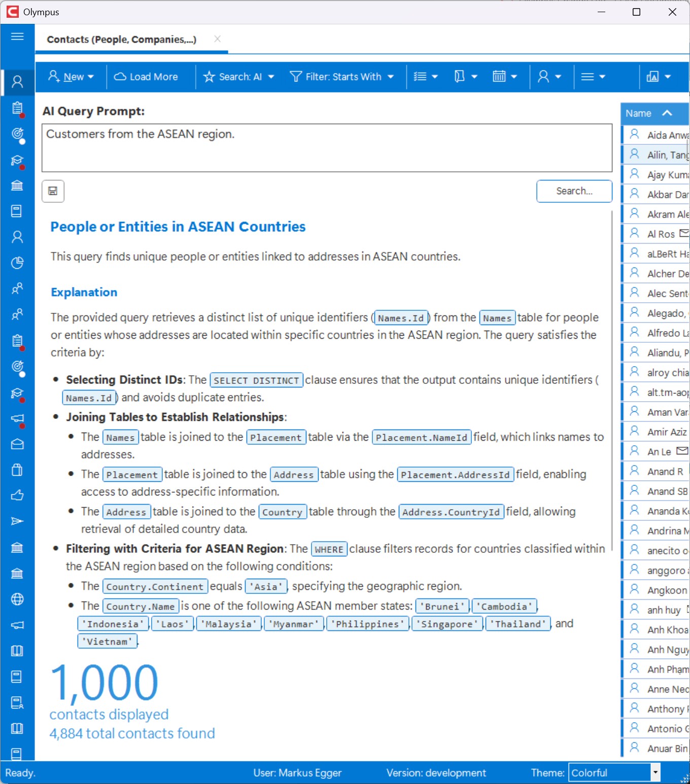
Task: Select contact Angkoon row
Action: [x=655, y=590]
